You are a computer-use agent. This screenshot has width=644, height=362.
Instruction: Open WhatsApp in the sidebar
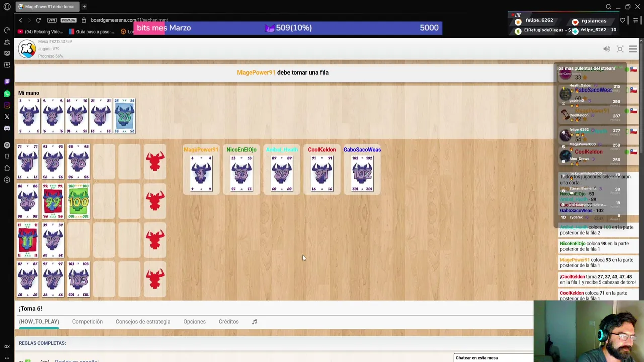pos(7,94)
